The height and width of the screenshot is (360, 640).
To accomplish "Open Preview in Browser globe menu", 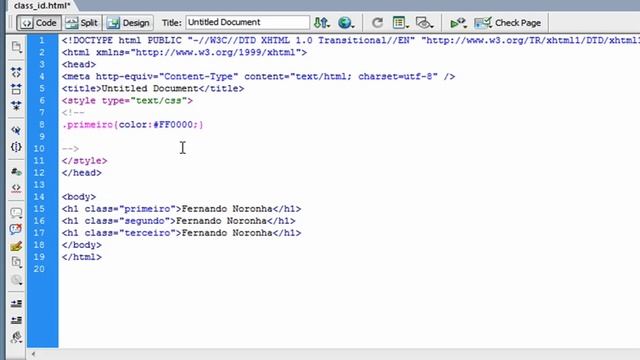I will point(346,23).
